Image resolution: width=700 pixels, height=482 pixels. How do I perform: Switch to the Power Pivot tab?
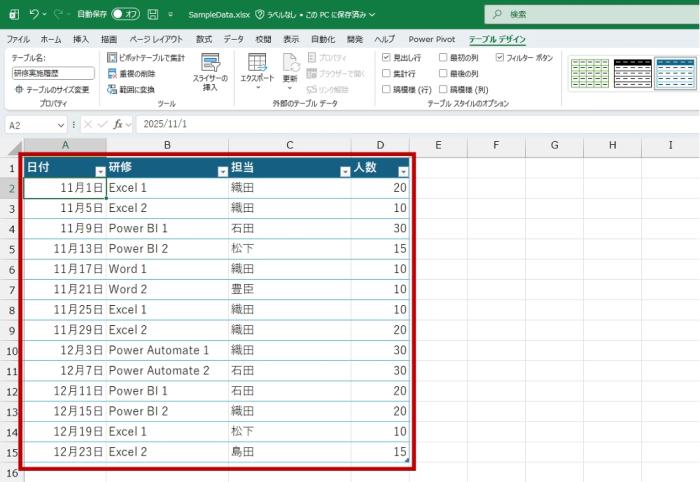[x=431, y=38]
